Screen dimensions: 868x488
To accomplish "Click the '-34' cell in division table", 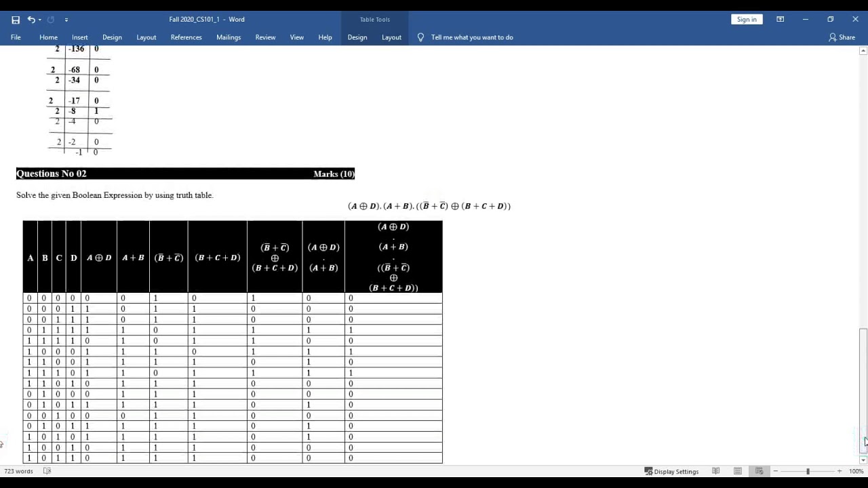I will click(x=74, y=80).
